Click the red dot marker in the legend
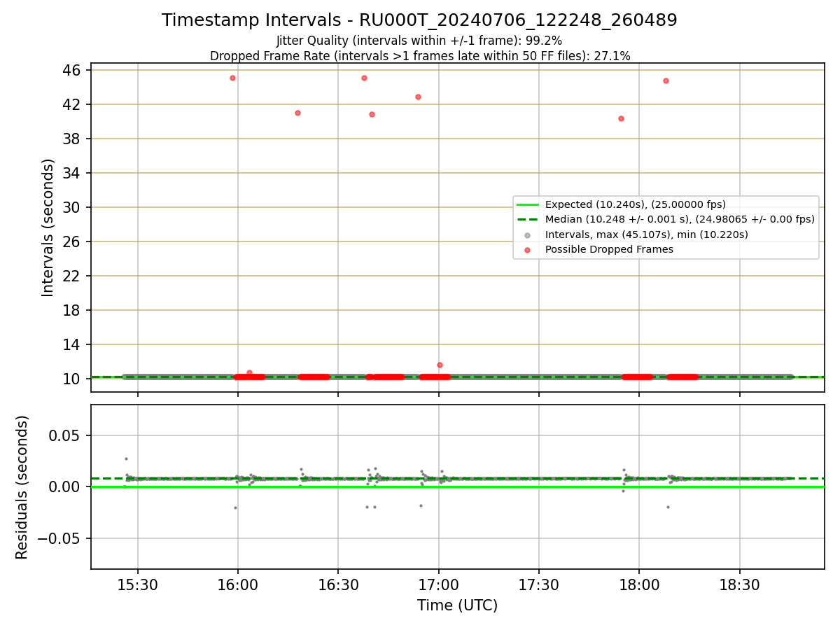The height and width of the screenshot is (630, 840). (527, 249)
